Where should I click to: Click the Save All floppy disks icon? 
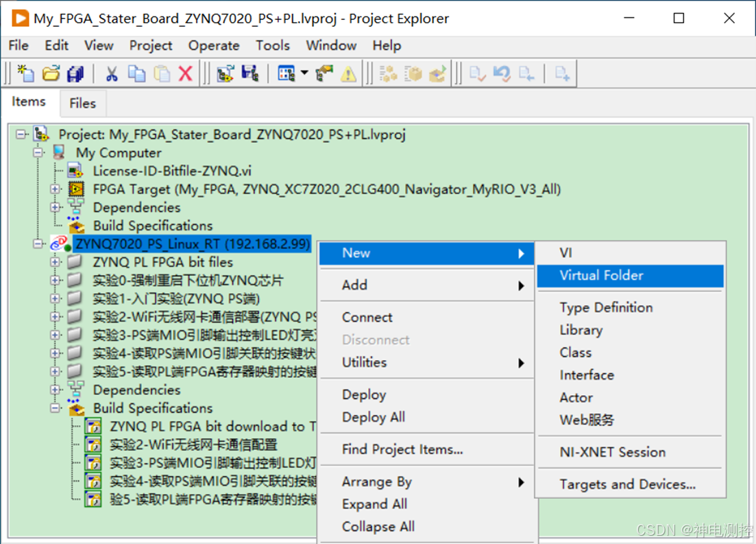[x=75, y=73]
